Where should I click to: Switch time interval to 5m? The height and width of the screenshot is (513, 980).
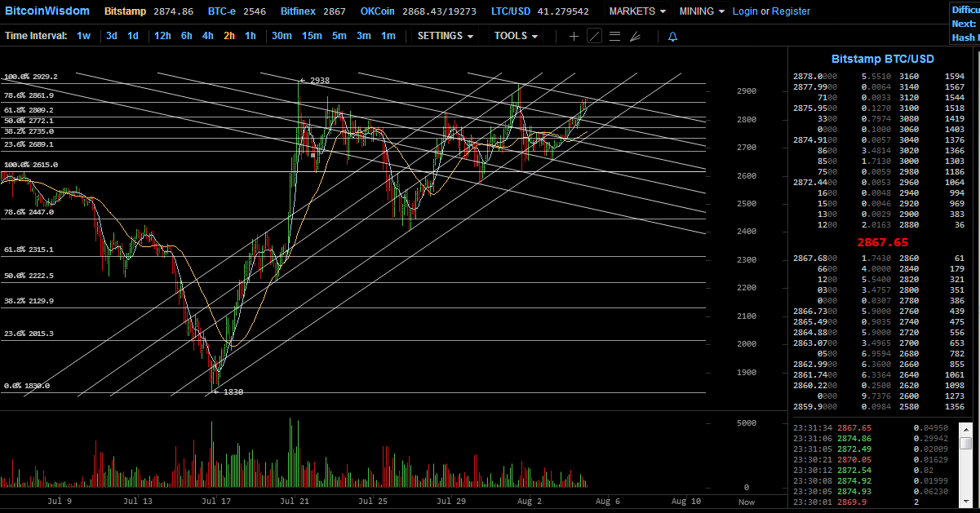(339, 36)
